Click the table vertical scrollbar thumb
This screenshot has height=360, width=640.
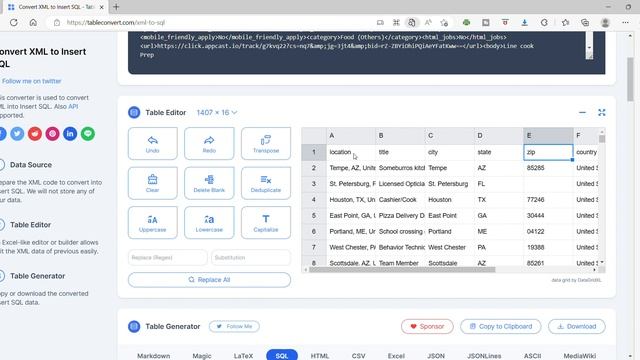pos(602,139)
